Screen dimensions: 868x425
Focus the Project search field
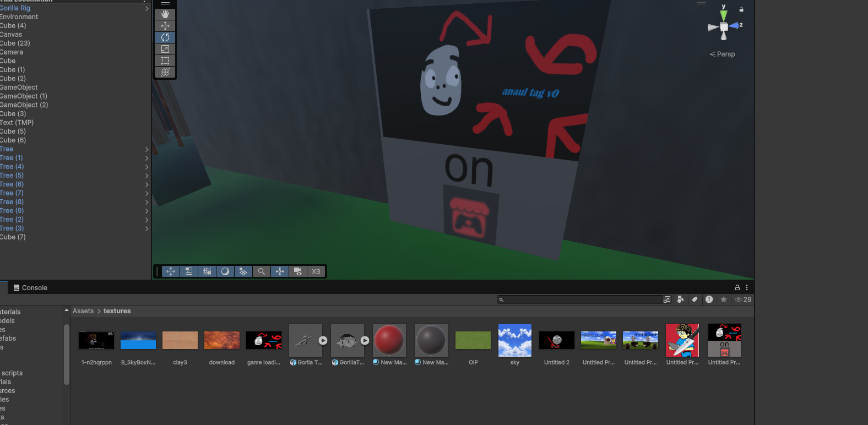pyautogui.click(x=579, y=299)
